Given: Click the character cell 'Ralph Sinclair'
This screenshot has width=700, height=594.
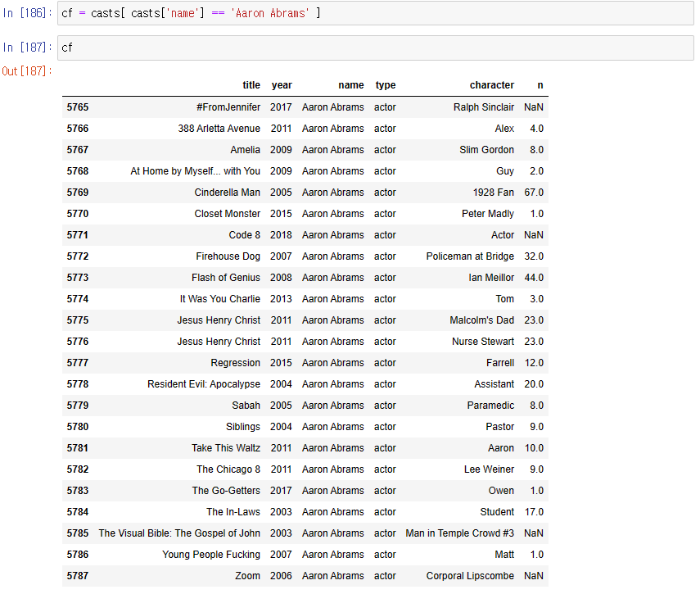Looking at the screenshot, I should 484,107.
